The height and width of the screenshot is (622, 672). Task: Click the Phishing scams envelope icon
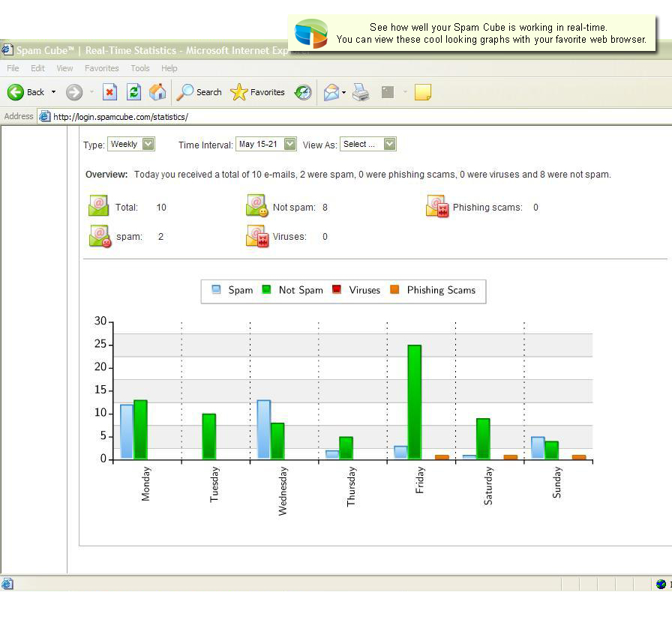click(x=436, y=205)
